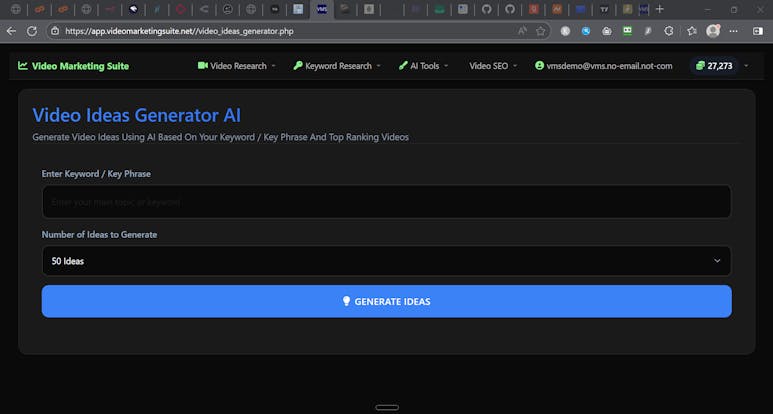The image size is (773, 414).
Task: Add page to favorites with star icon
Action: (x=541, y=31)
